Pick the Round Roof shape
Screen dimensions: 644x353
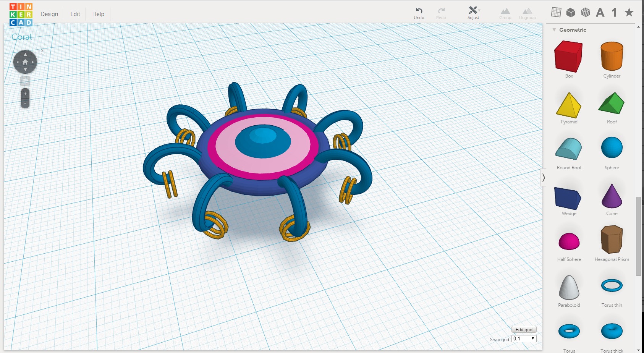tap(569, 149)
